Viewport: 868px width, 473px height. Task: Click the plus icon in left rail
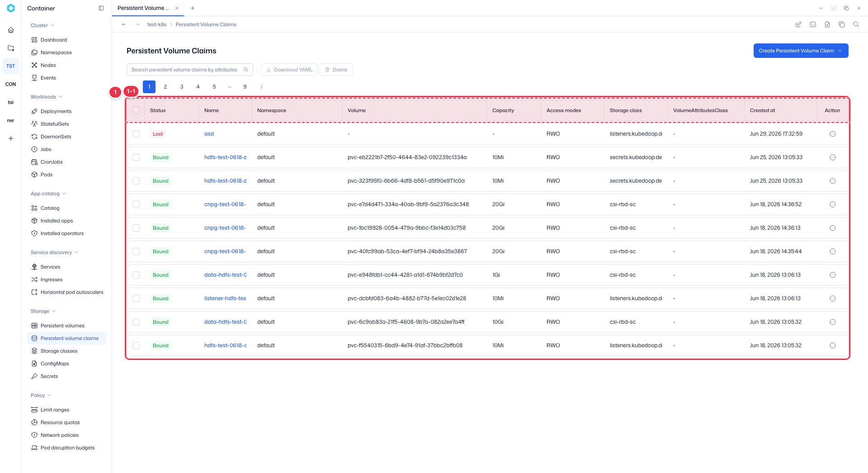tap(11, 138)
